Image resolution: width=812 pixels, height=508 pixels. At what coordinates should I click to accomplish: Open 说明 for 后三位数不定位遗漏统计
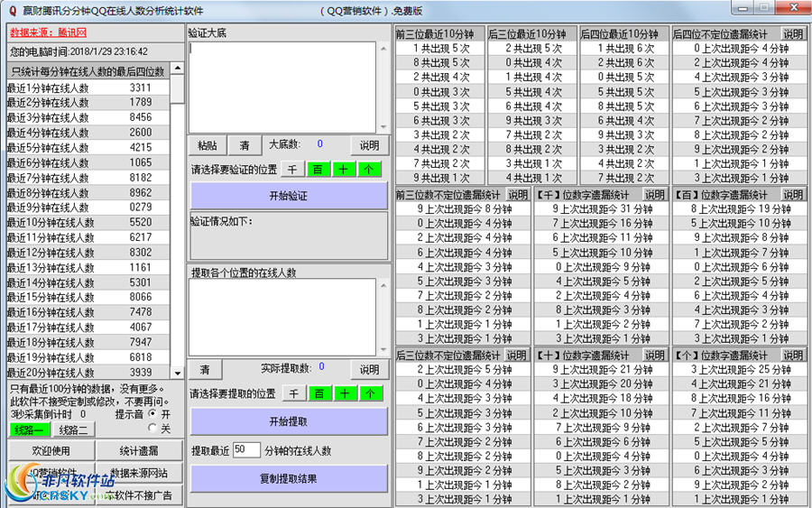click(x=516, y=356)
